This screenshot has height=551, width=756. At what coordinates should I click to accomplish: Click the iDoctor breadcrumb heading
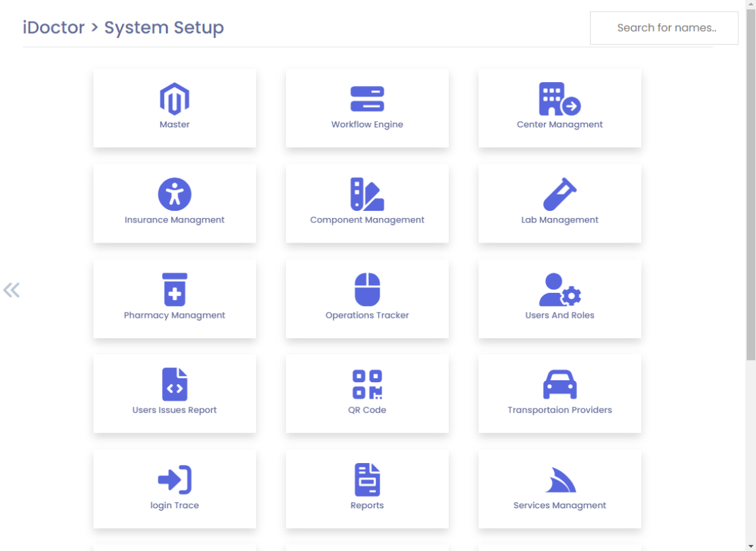coord(54,28)
